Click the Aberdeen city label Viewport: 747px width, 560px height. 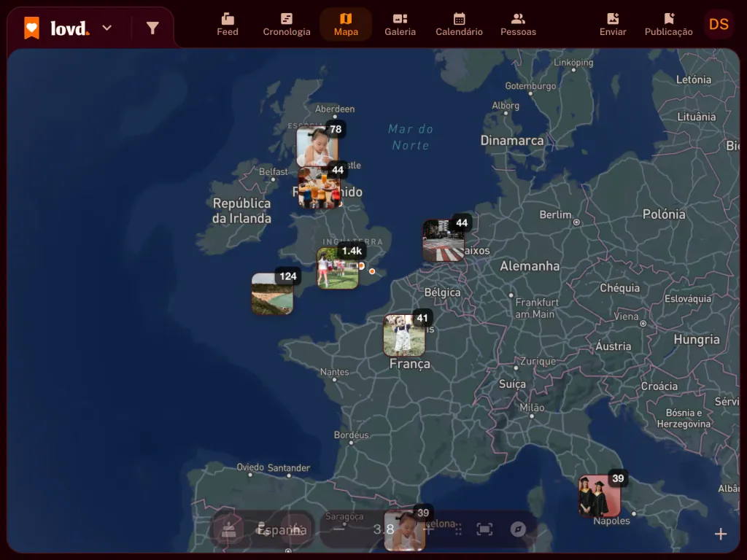334,109
